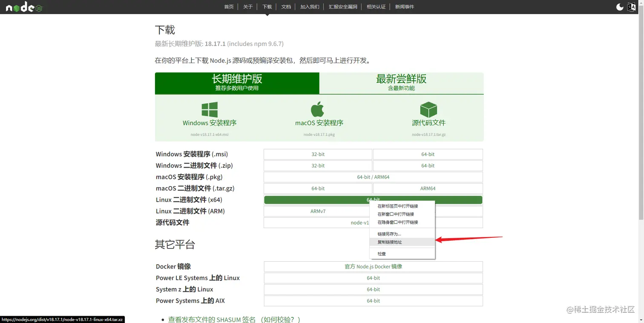Open 首页 in the top navigation

point(229,7)
